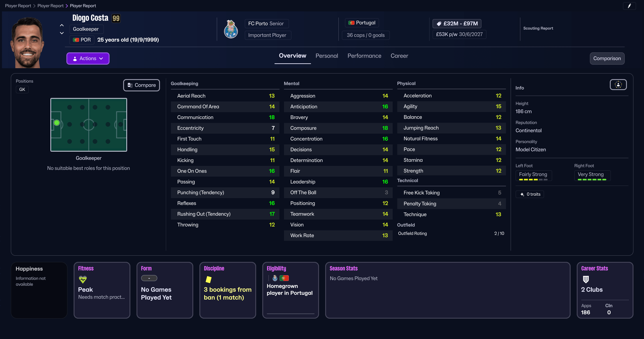Collapse using the up chevron beside player photo

pyautogui.click(x=62, y=25)
